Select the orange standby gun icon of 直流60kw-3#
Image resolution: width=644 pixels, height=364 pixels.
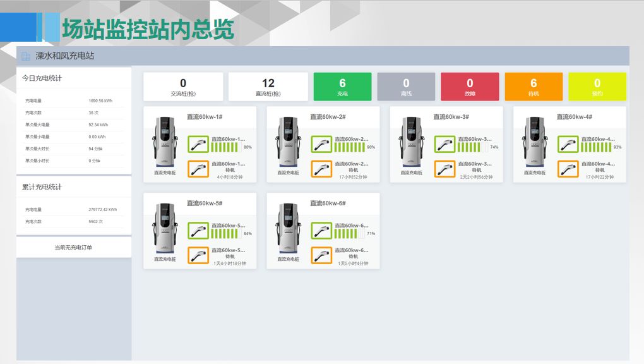click(444, 169)
